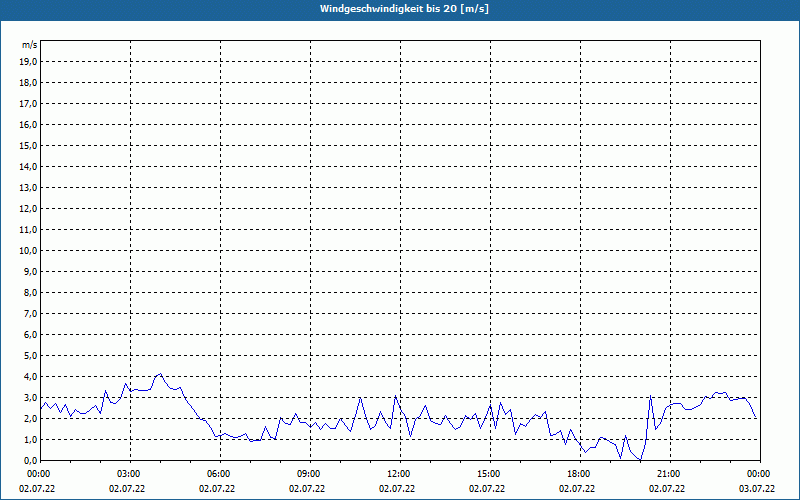Click the '03:00' time label

click(x=131, y=474)
